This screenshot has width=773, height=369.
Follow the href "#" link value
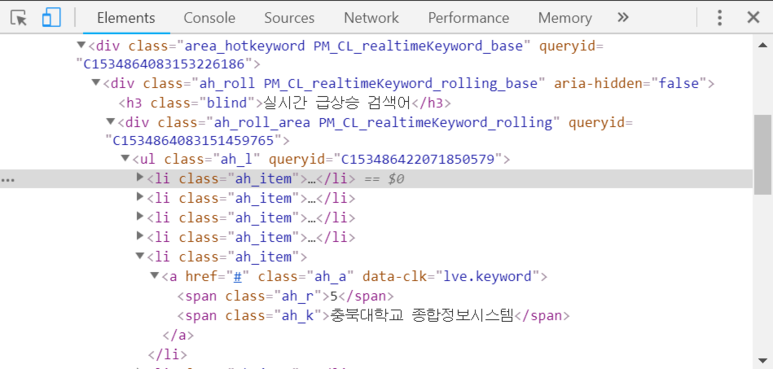click(238, 276)
